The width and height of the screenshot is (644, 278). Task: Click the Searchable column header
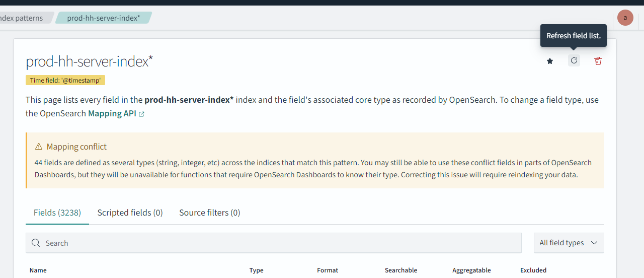click(400, 270)
